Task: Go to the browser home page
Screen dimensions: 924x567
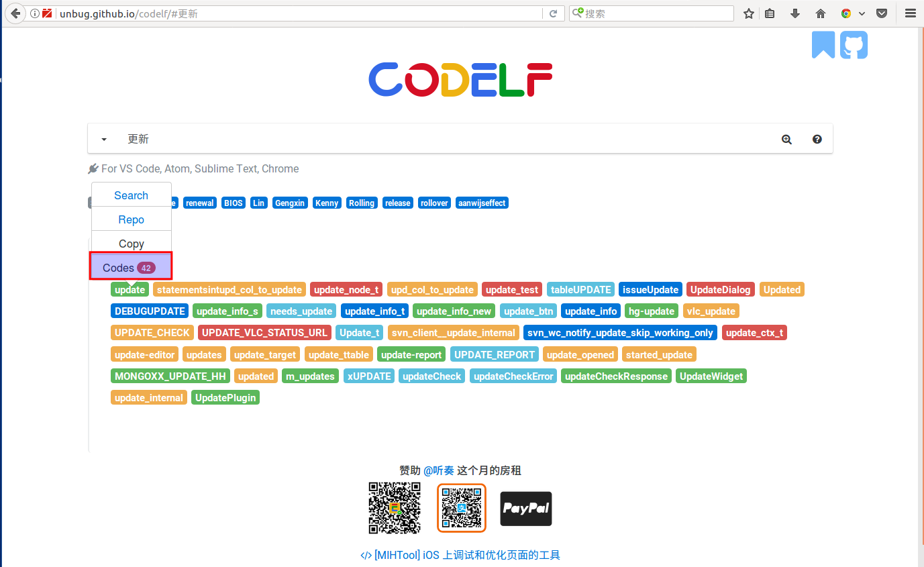Action: pyautogui.click(x=820, y=13)
